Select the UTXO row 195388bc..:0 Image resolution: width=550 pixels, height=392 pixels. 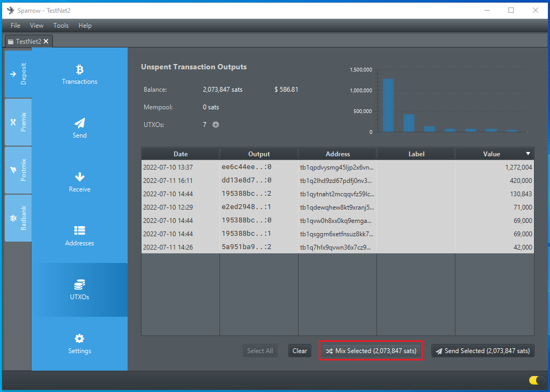[x=338, y=220]
